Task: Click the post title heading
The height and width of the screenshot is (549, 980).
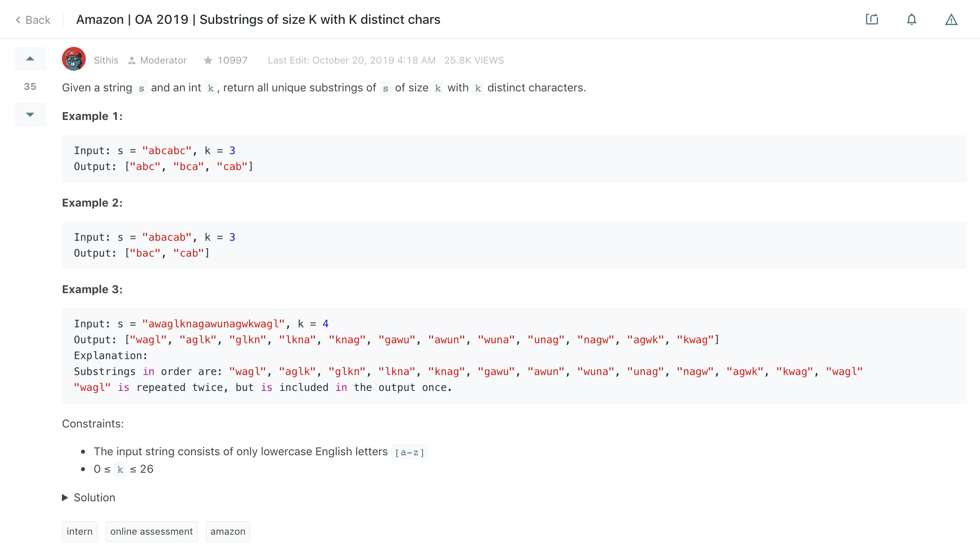Action: tap(258, 19)
